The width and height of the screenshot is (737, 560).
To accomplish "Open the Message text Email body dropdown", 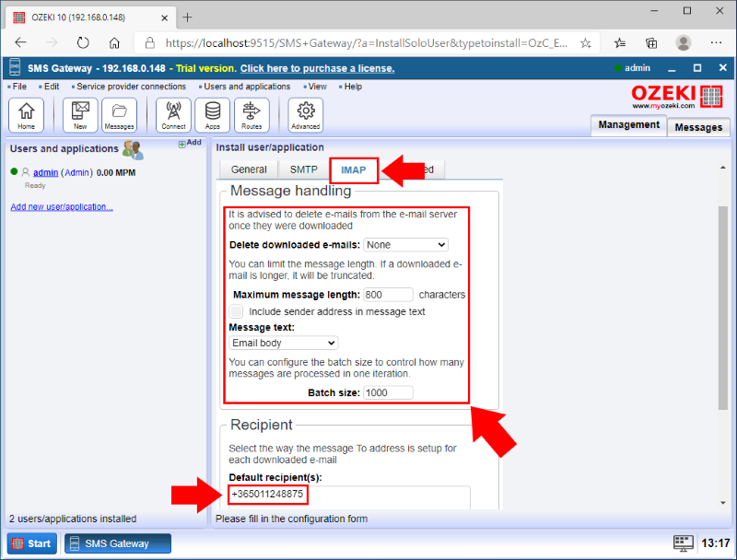I will point(284,343).
